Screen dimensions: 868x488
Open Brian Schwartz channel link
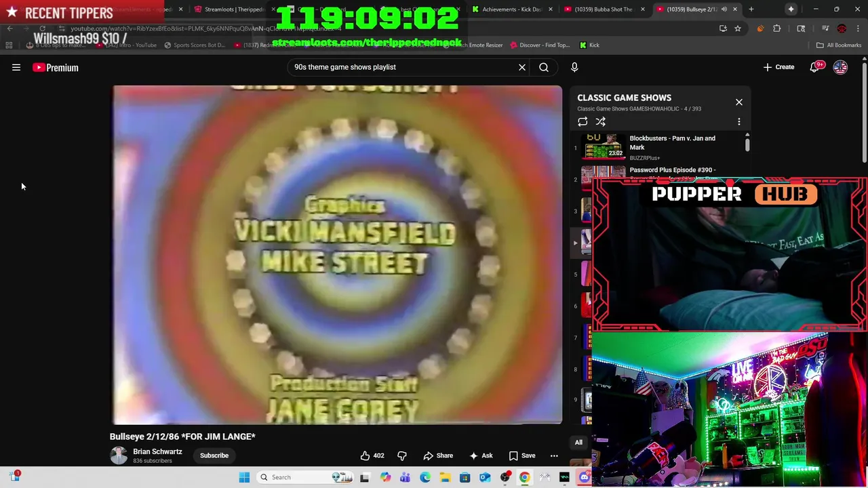coord(157,451)
